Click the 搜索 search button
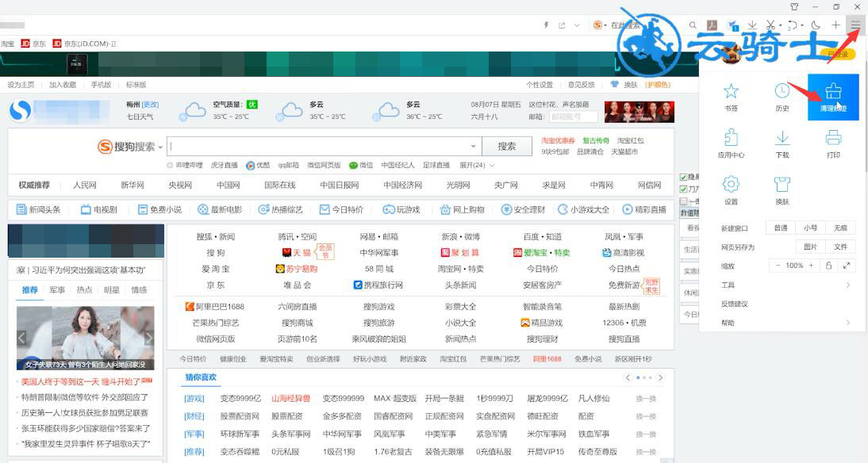Viewport: 868px width, 463px height. [x=506, y=146]
